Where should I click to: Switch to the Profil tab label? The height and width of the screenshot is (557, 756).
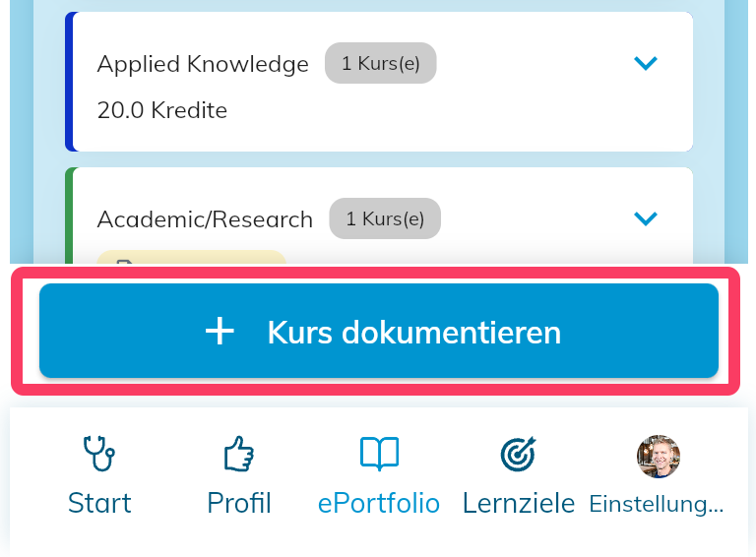click(x=238, y=503)
